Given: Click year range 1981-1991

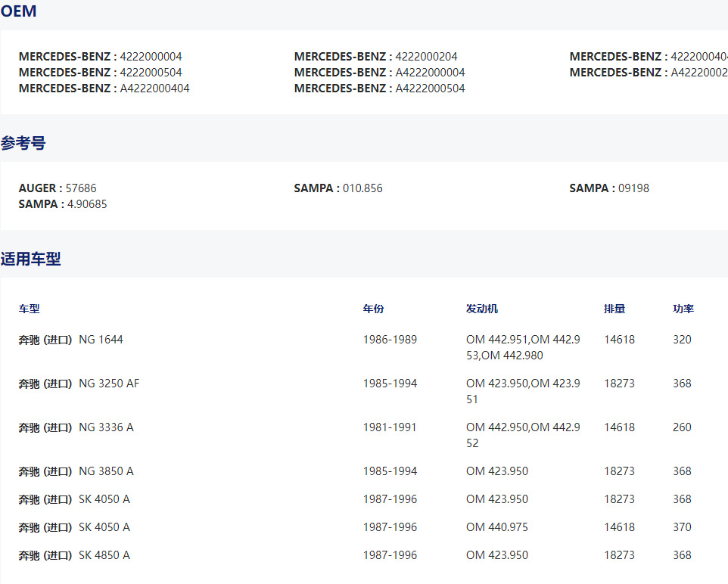Looking at the screenshot, I should [390, 427].
